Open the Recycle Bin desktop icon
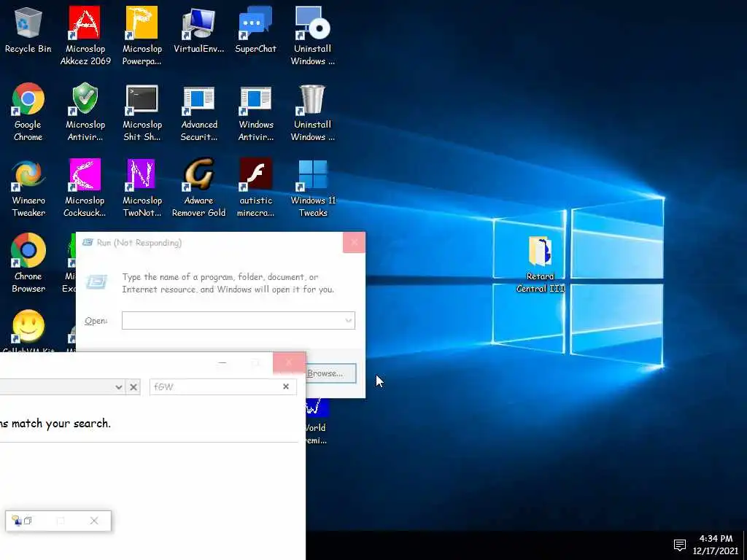 [x=28, y=30]
